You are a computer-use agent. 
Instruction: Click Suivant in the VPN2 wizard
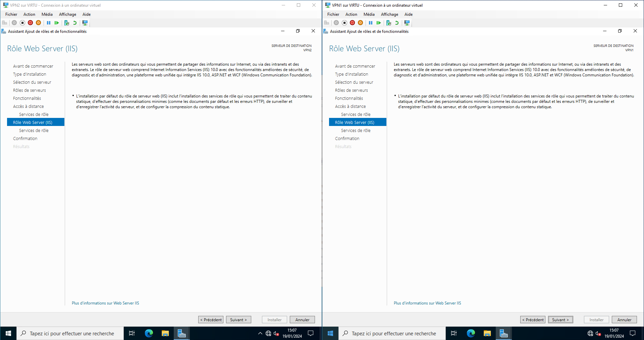pyautogui.click(x=238, y=320)
